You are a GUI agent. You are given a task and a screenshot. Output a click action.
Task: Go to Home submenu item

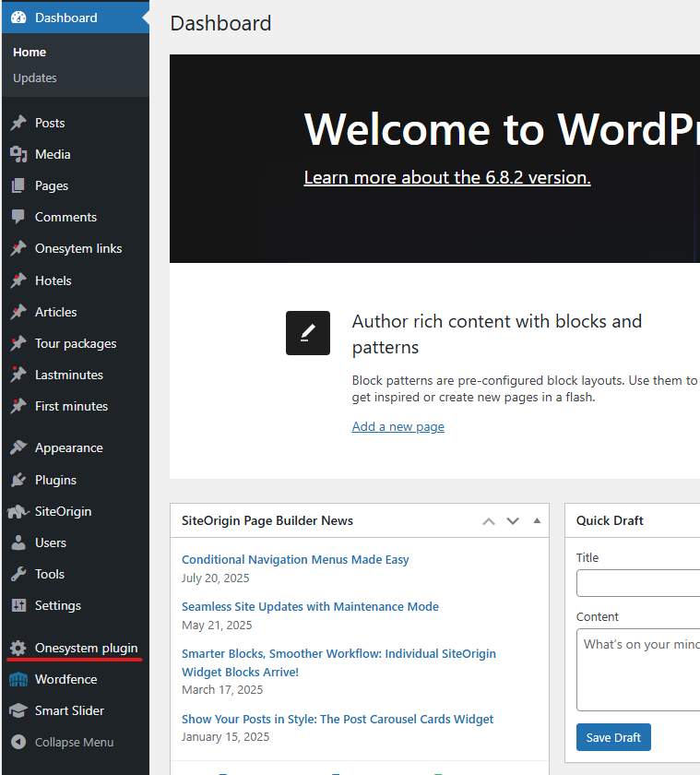(30, 53)
